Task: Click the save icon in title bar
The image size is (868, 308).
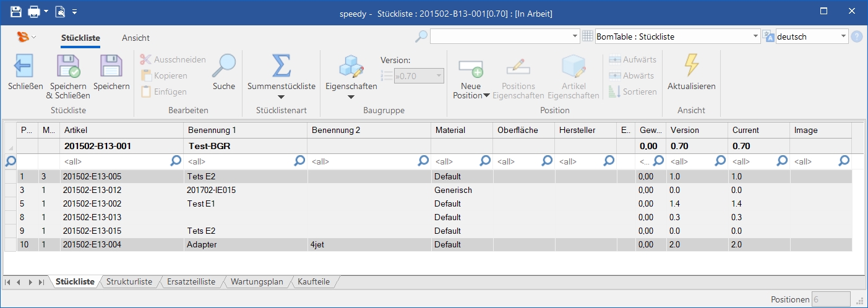Action: click(x=15, y=12)
